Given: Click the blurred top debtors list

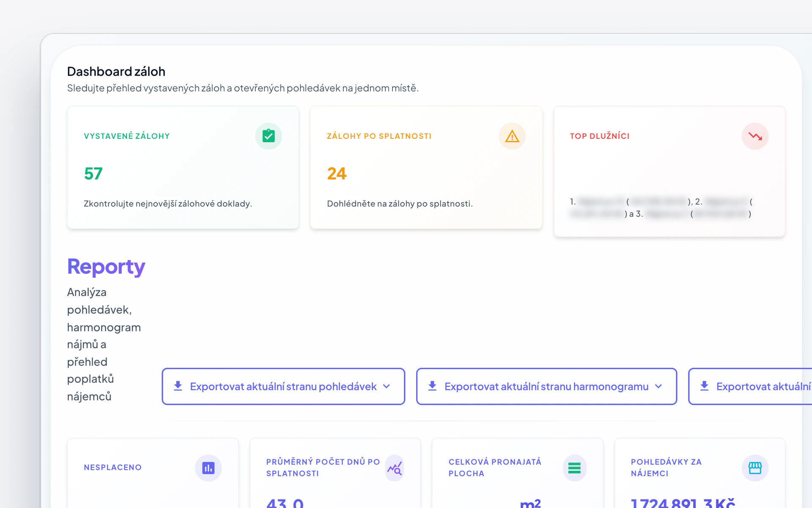Looking at the screenshot, I should pyautogui.click(x=661, y=207).
